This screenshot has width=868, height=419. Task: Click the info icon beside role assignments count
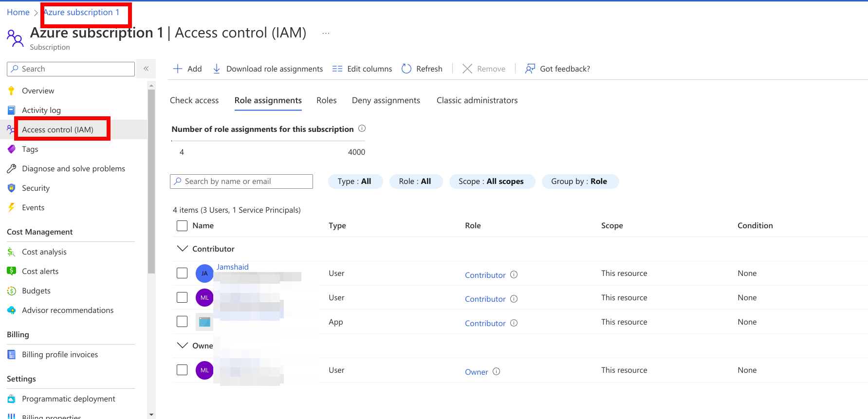click(362, 128)
